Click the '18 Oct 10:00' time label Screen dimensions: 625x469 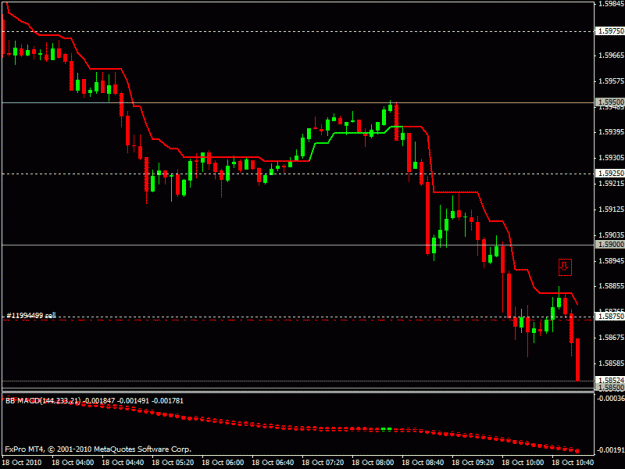click(523, 462)
